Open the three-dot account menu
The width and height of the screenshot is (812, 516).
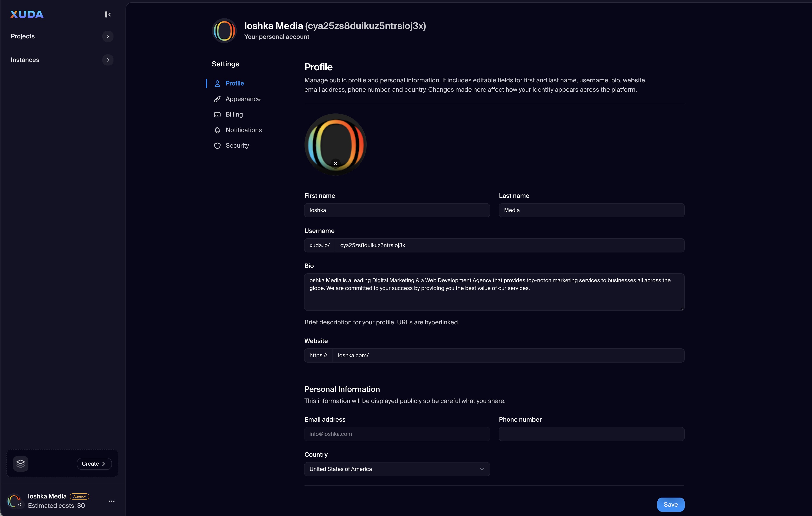[112, 501]
